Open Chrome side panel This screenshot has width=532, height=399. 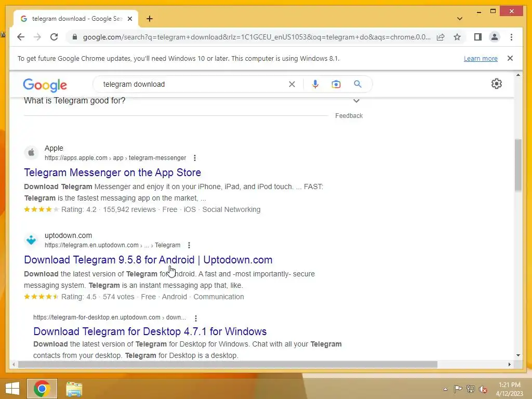click(478, 37)
